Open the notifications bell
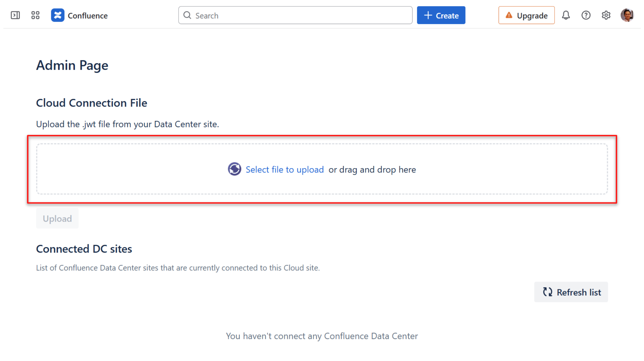This screenshot has height=361, width=644. 566,15
